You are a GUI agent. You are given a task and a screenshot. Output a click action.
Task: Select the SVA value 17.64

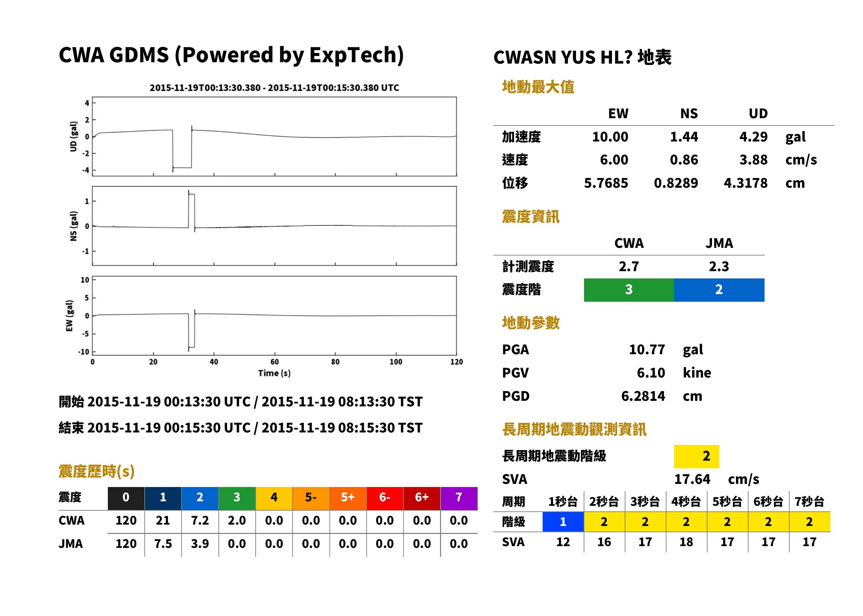[x=692, y=479]
